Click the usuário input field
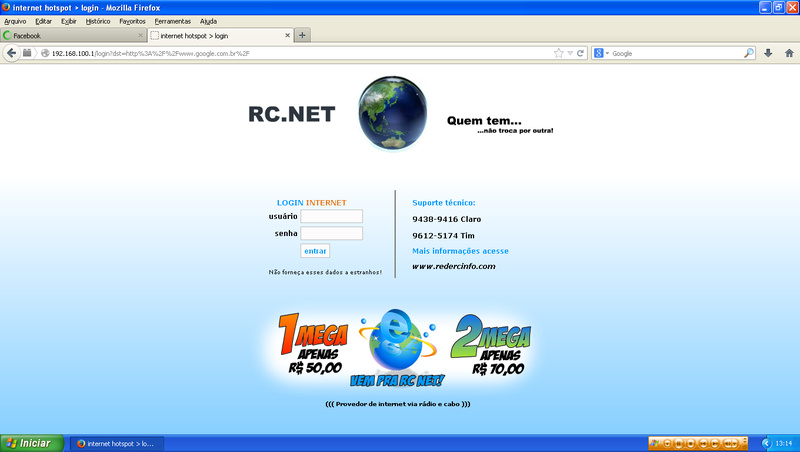800x452 pixels. pyautogui.click(x=332, y=216)
